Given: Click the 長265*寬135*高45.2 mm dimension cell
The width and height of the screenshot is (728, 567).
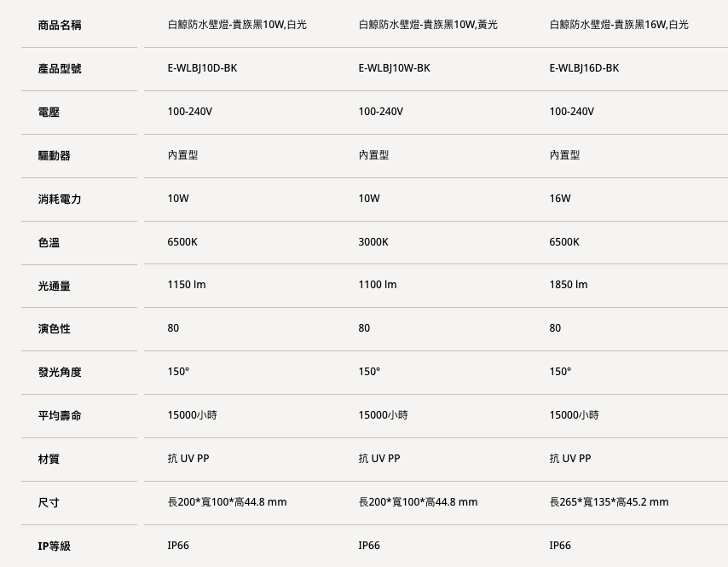Looking at the screenshot, I should pos(609,502).
